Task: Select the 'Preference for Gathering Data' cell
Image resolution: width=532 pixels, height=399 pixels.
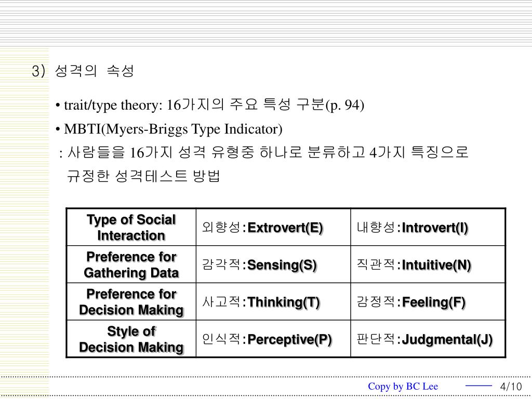Action: (131, 264)
